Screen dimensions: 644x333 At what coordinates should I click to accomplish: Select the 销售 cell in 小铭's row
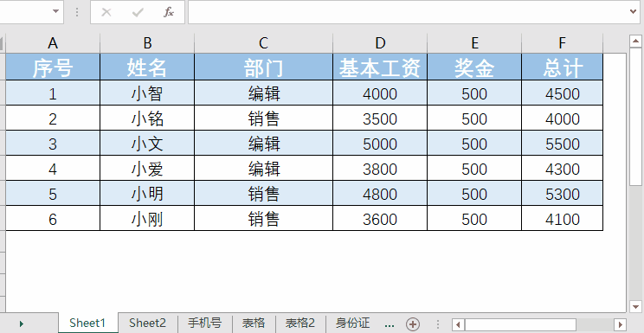click(x=263, y=118)
